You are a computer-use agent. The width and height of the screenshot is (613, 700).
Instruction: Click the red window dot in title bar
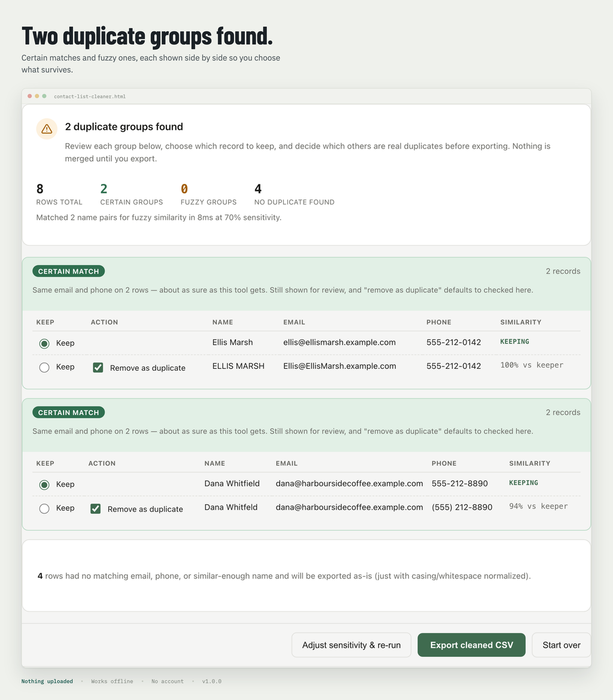click(x=30, y=96)
